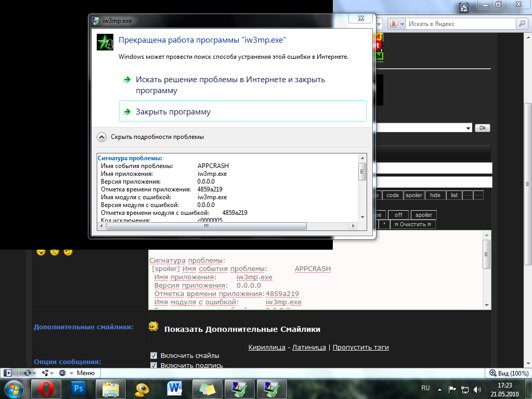Click the message text area scrollbar thumb
Image resolution: width=532 pixels, height=399 pixels.
487,254
